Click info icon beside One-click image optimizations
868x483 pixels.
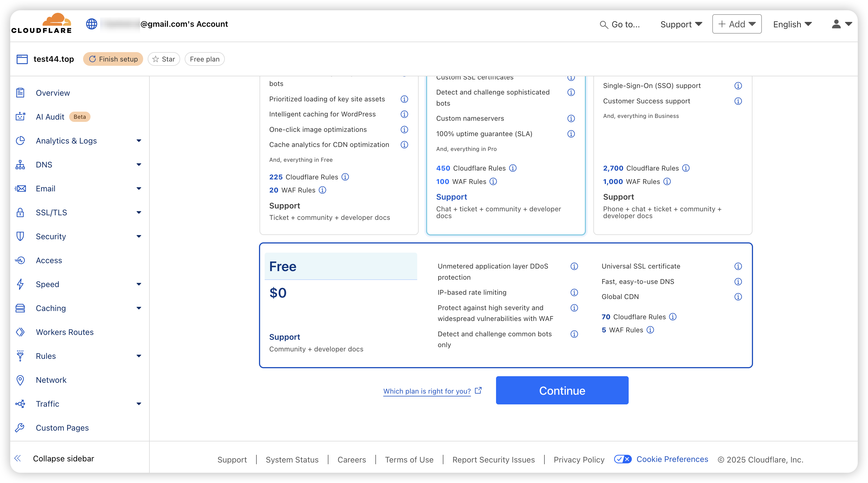click(x=404, y=130)
